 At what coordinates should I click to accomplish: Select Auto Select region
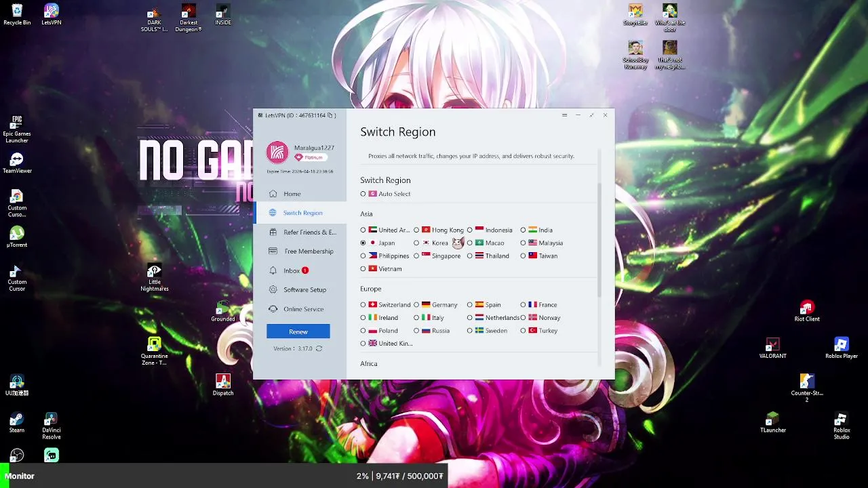385,194
